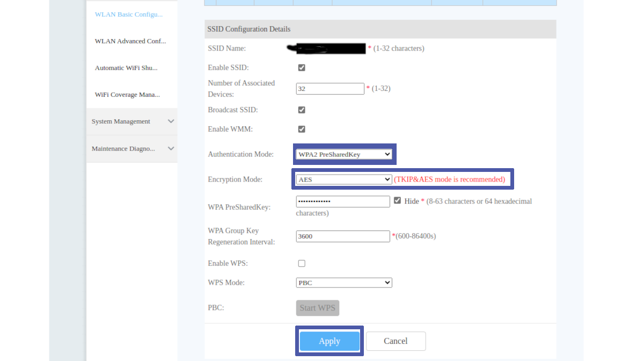Toggle the Broadcast SSID checkbox
The width and height of the screenshot is (644, 361).
(302, 110)
